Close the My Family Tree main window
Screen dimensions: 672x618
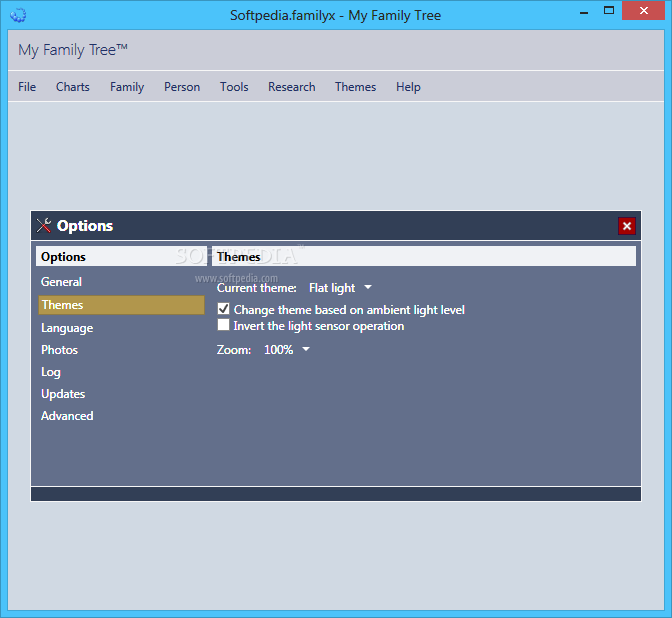coord(643,11)
